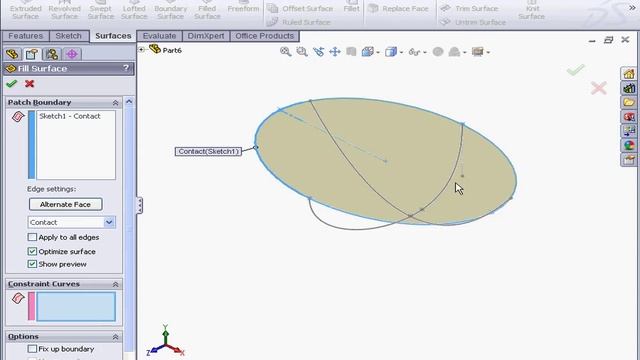This screenshot has width=640, height=360.
Task: Open the DimXpert tab
Action: [x=206, y=36]
